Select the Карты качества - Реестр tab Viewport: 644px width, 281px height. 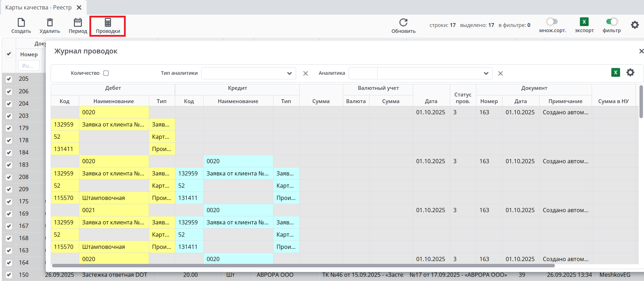click(x=38, y=8)
